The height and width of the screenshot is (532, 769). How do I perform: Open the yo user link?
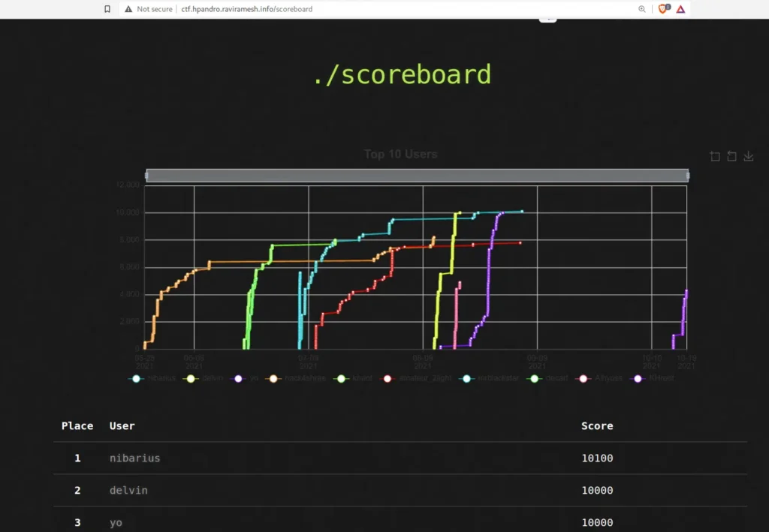(116, 523)
